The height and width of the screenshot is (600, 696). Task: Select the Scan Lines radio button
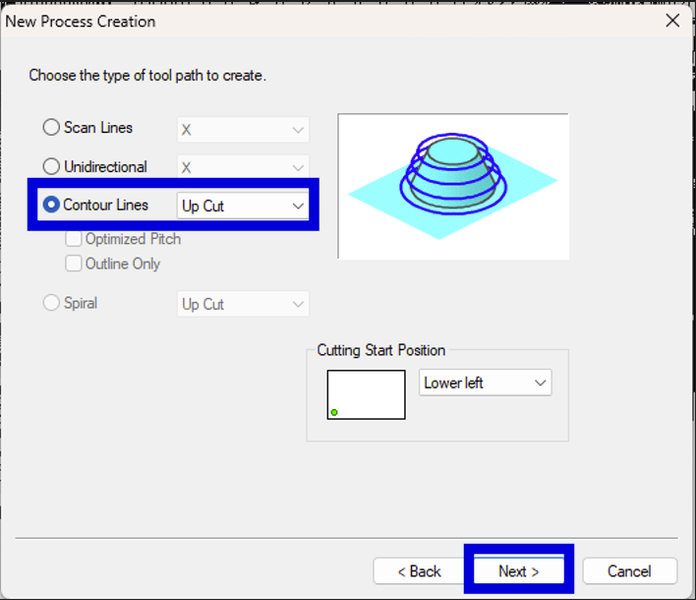click(51, 127)
